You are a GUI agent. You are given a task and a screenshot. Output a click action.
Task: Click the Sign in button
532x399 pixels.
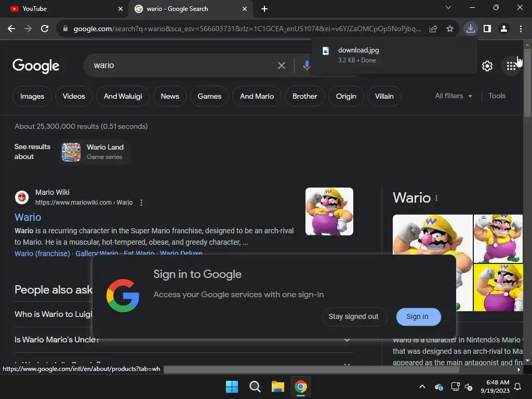pyautogui.click(x=419, y=316)
